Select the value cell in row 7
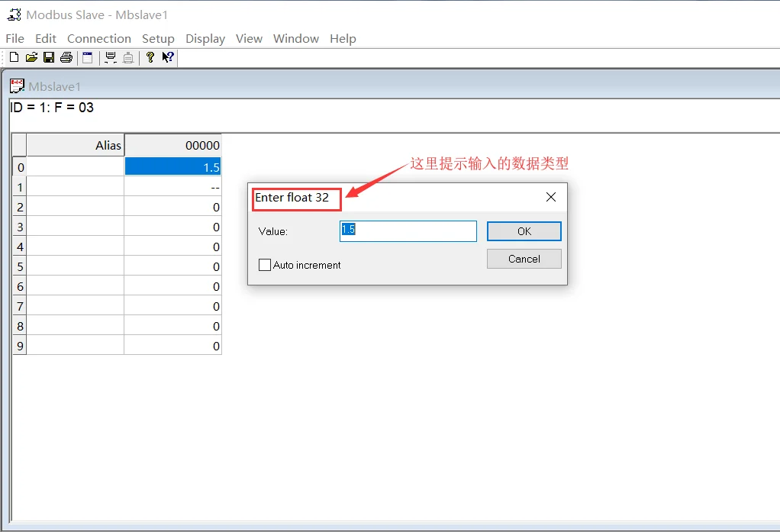The height and width of the screenshot is (532, 780). coord(172,307)
